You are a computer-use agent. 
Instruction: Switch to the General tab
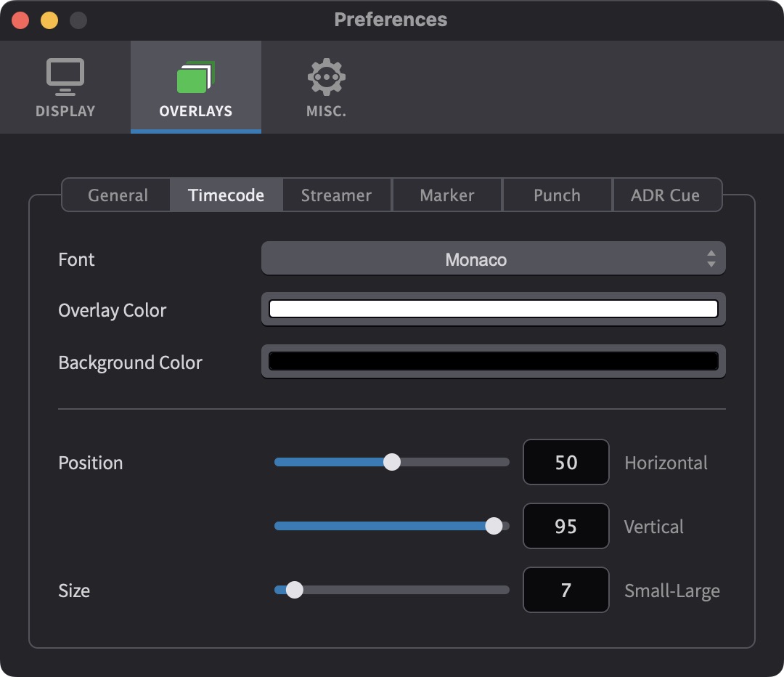(x=118, y=195)
